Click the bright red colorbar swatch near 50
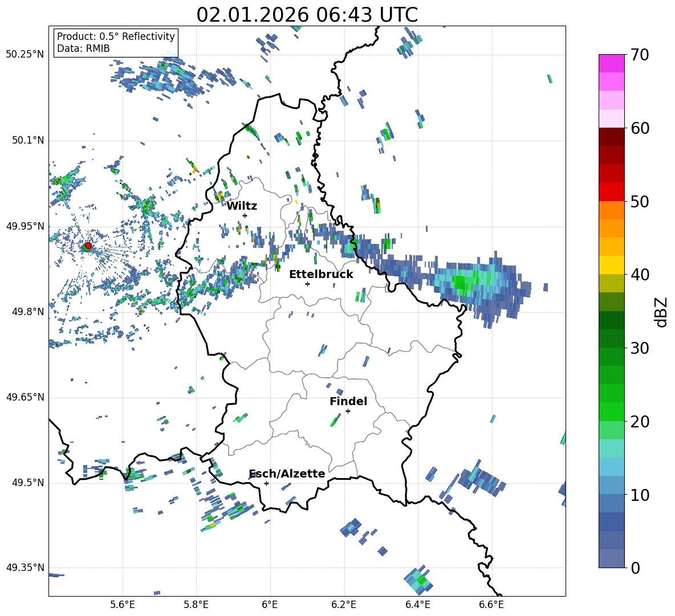Viewport: 675px width, 616px height. (611, 192)
